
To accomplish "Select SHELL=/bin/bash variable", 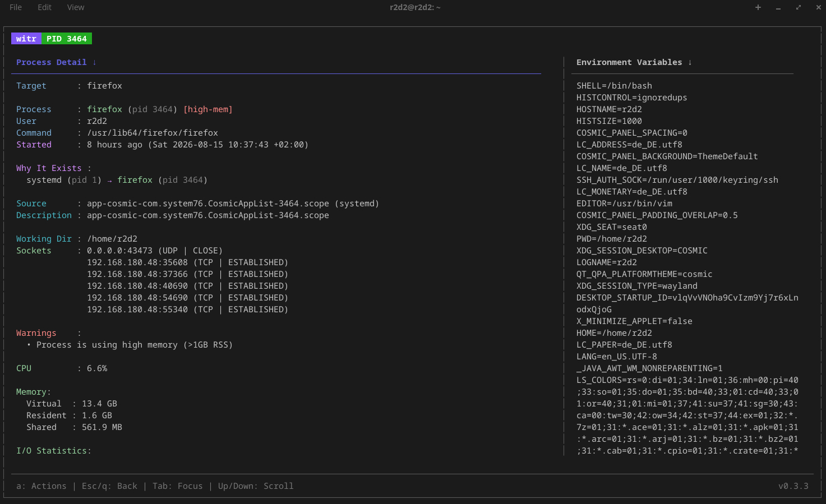I will [614, 86].
